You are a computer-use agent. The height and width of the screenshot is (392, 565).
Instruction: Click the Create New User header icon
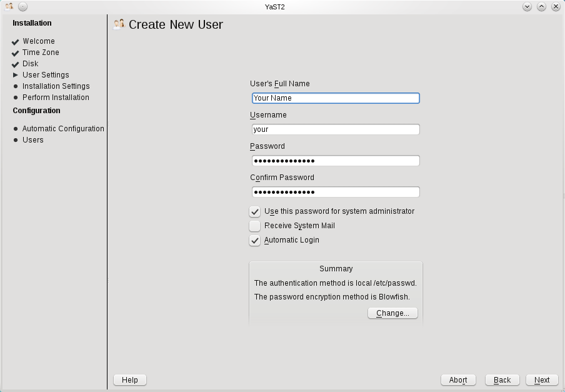[119, 24]
